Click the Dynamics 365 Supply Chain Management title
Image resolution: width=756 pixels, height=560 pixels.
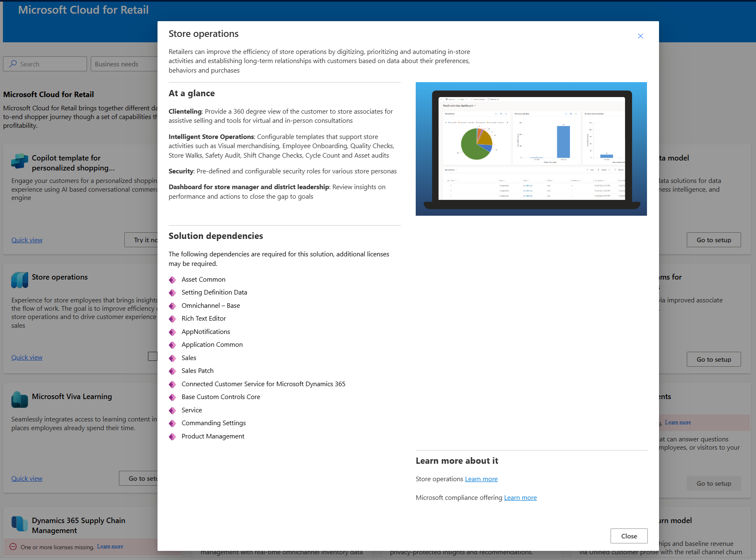(x=78, y=525)
